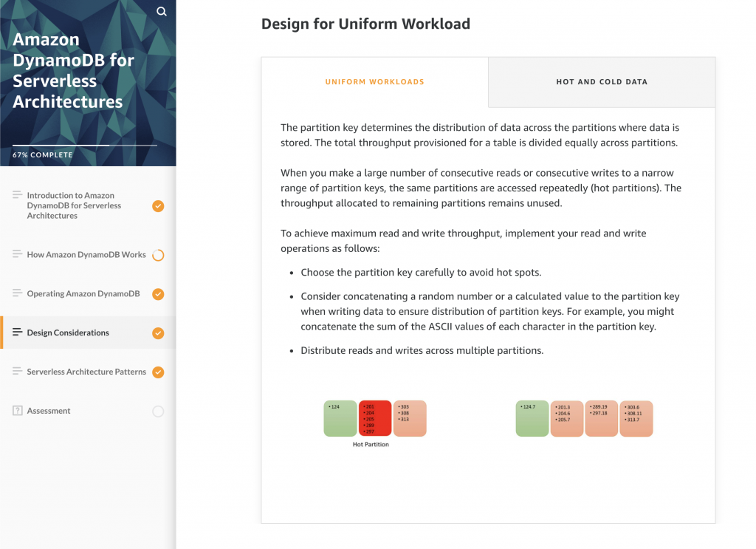Open the search magnifier icon

click(x=162, y=11)
